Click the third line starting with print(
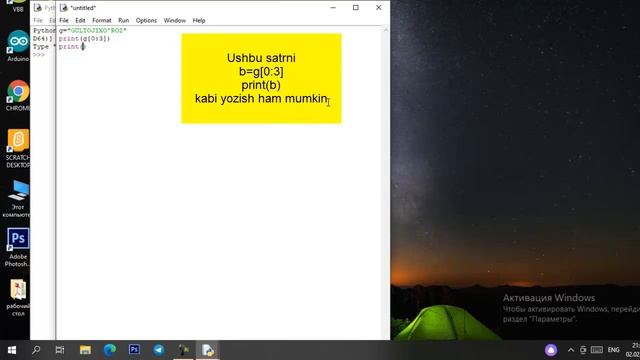The image size is (640, 360). click(72, 47)
